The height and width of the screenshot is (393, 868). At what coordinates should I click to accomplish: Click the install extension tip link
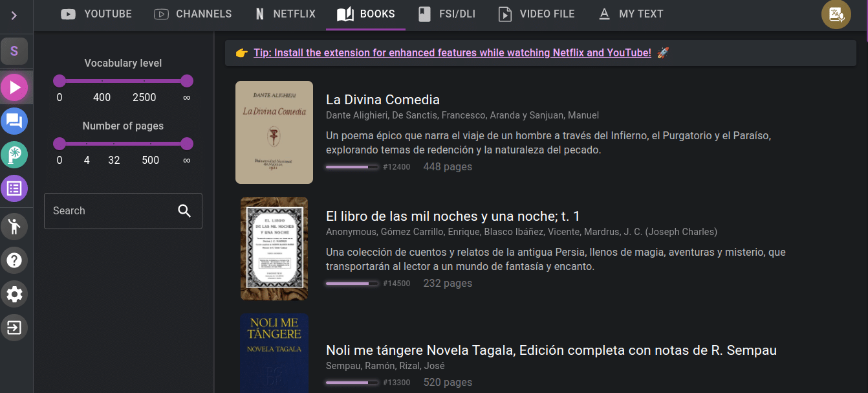pos(452,53)
